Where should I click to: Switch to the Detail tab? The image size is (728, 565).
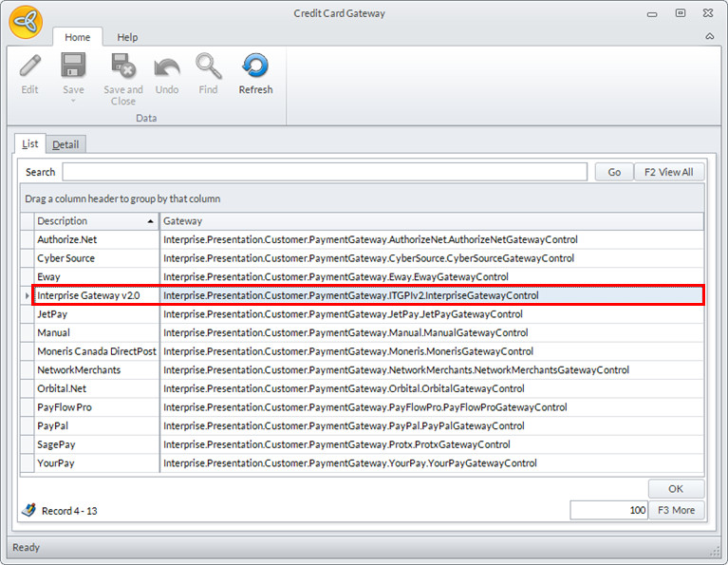tap(65, 144)
